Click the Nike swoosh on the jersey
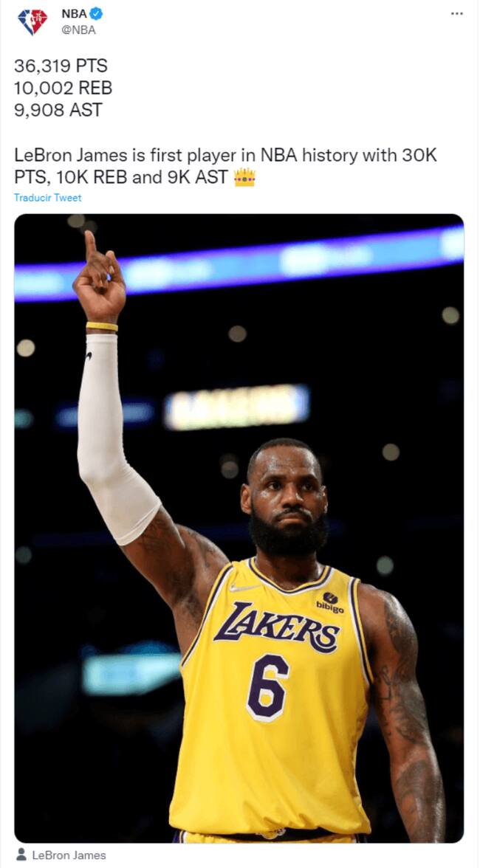The image size is (480, 868). click(244, 587)
